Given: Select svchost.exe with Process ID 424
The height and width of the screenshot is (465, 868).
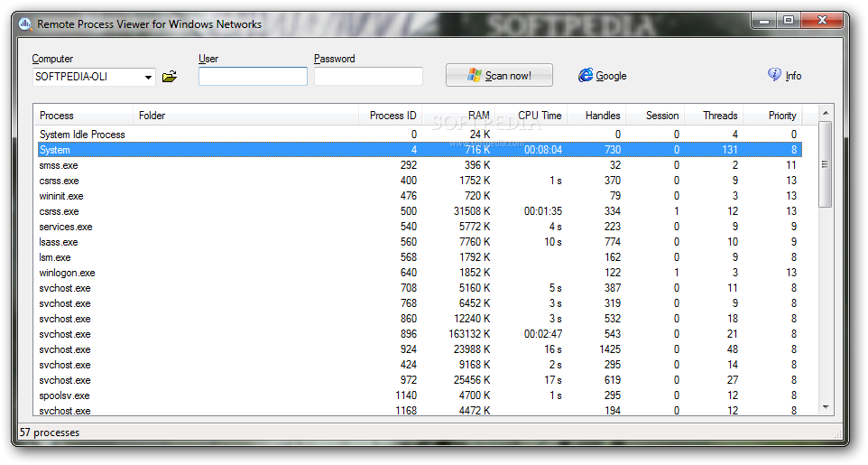Looking at the screenshot, I should point(420,365).
